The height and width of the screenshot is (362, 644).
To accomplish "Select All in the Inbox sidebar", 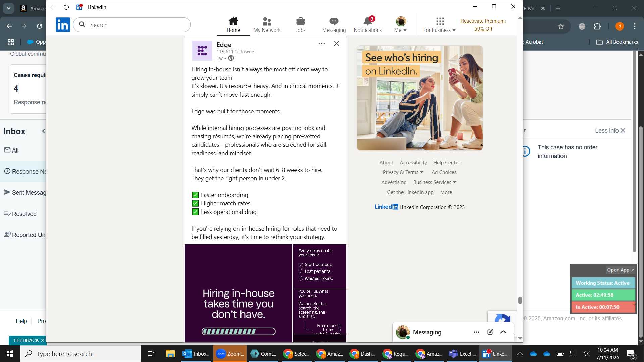I will click(12, 150).
